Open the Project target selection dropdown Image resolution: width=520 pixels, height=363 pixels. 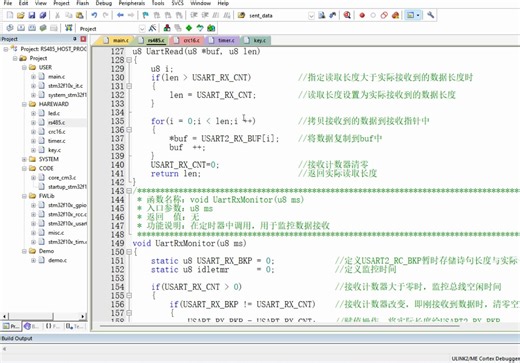coord(142,29)
